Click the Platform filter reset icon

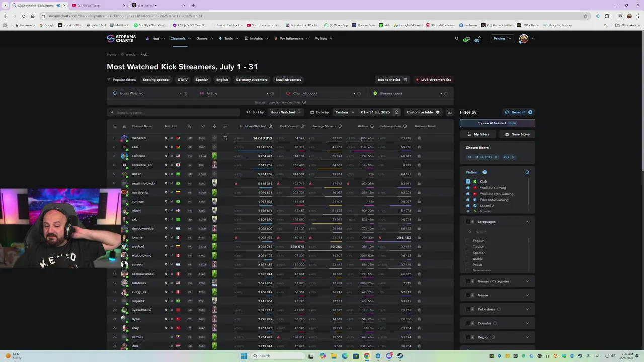(x=527, y=172)
